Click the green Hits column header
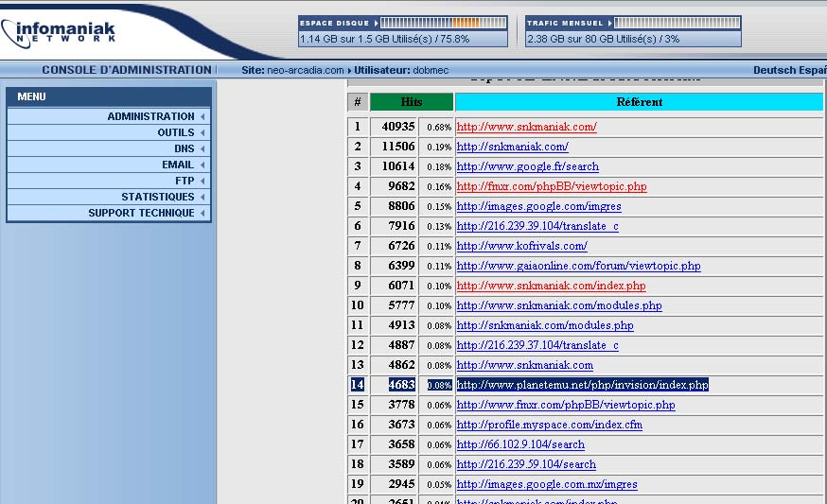 412,102
